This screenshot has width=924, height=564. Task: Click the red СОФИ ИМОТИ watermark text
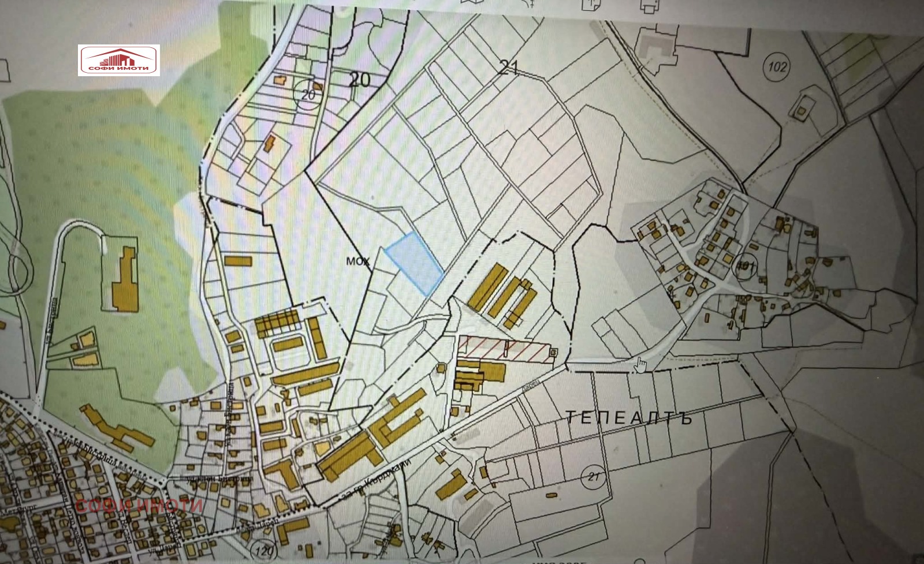tap(139, 506)
